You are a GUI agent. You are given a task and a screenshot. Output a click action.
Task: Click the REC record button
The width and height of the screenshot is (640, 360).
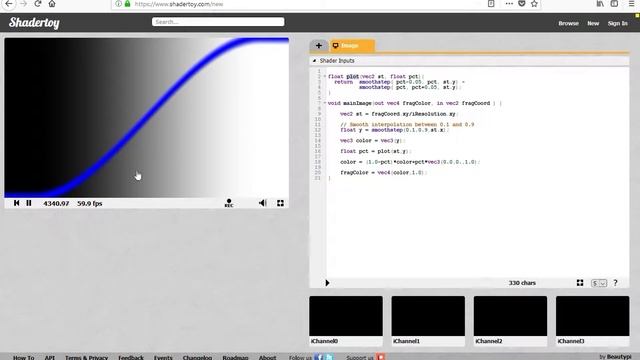[229, 203]
